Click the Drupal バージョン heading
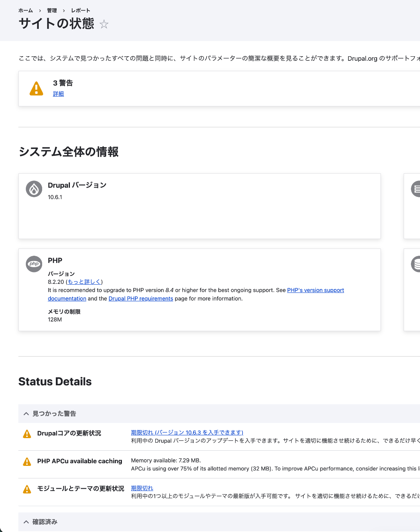 pyautogui.click(x=77, y=185)
